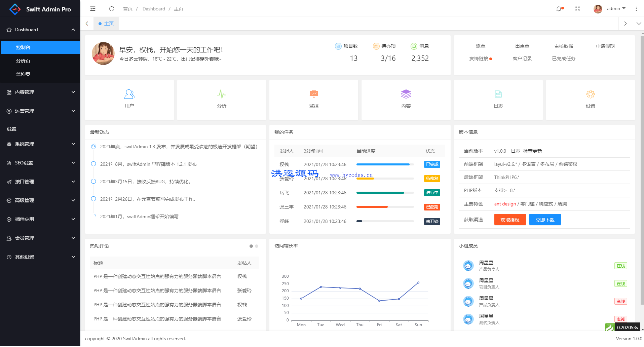Expand the 系统管理 menu chevron
The width and height of the screenshot is (644, 347).
(x=73, y=144)
